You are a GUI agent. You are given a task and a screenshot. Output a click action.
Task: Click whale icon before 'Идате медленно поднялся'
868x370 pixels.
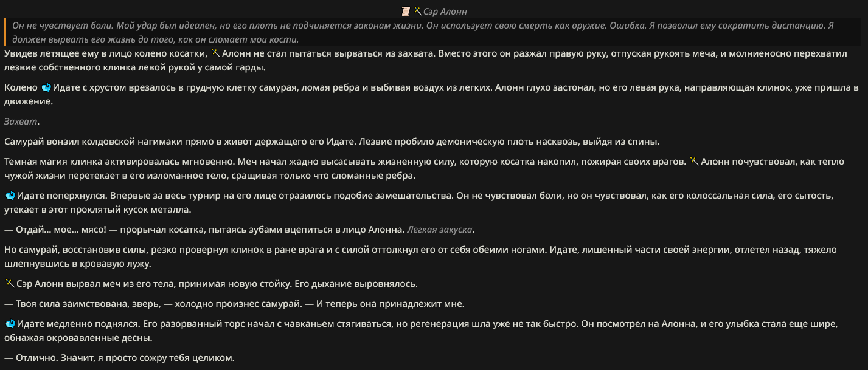[x=10, y=323]
